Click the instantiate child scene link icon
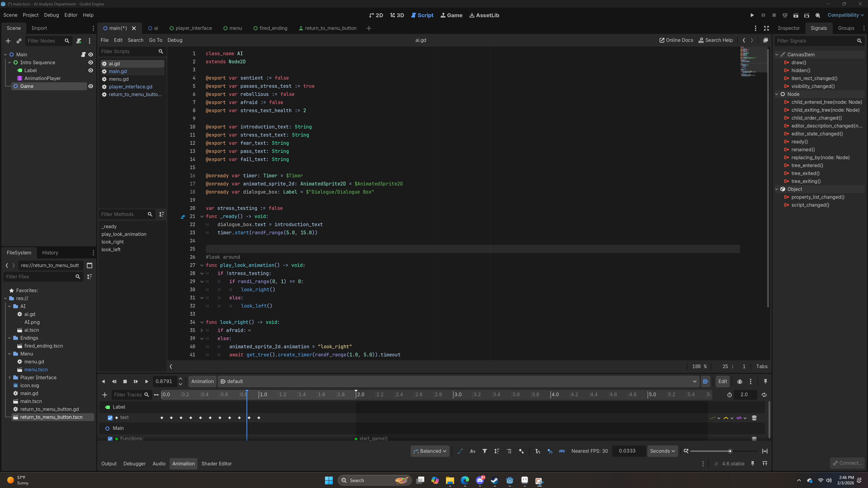Viewport: 868px width, 488px height. coord(19,41)
